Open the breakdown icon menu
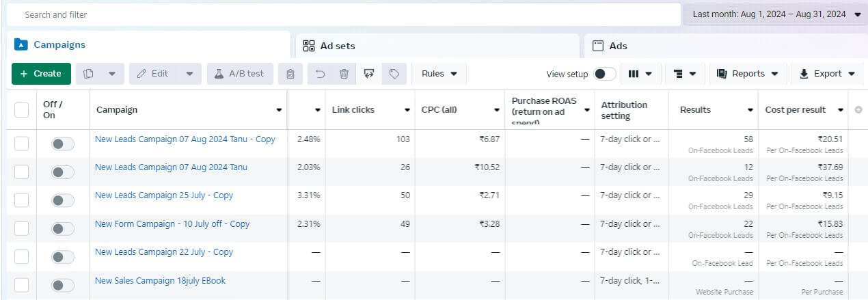Image resolution: width=868 pixels, height=300 pixels. 685,74
